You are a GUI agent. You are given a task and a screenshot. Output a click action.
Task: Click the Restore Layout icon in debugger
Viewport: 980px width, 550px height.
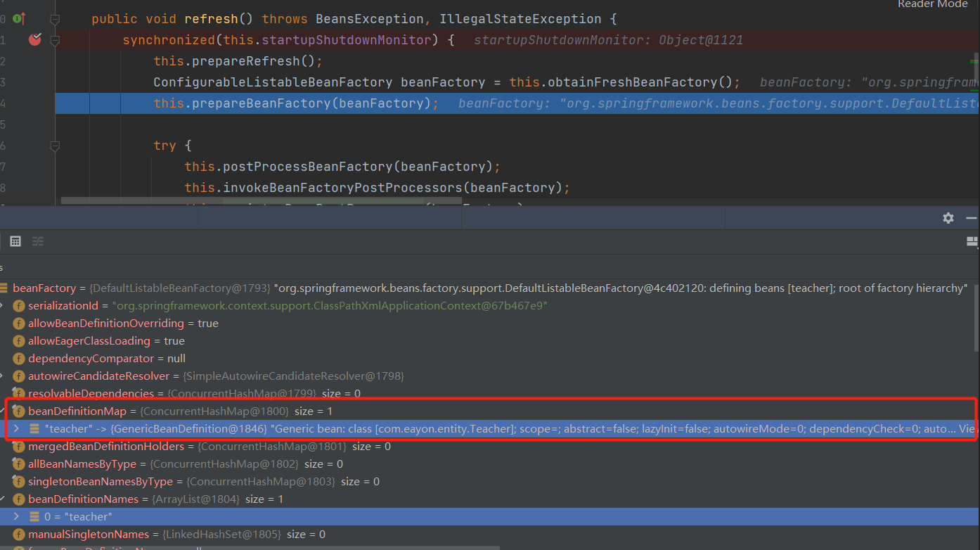pos(973,242)
